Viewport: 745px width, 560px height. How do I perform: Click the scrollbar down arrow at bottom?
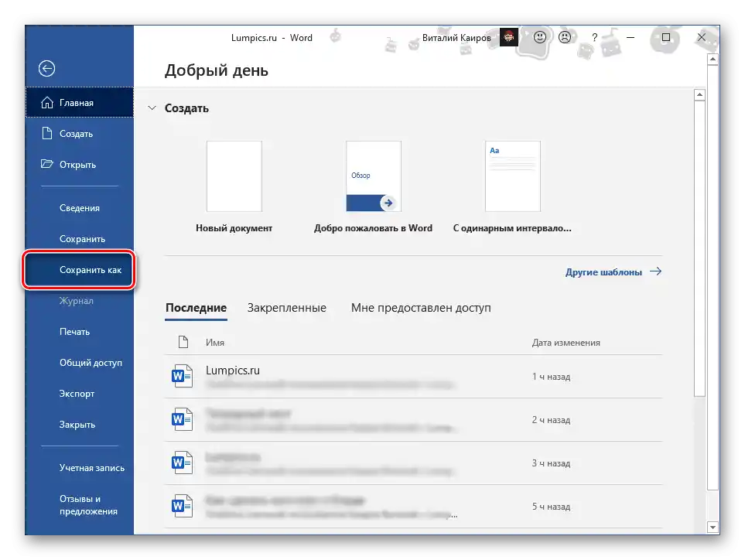(x=713, y=527)
